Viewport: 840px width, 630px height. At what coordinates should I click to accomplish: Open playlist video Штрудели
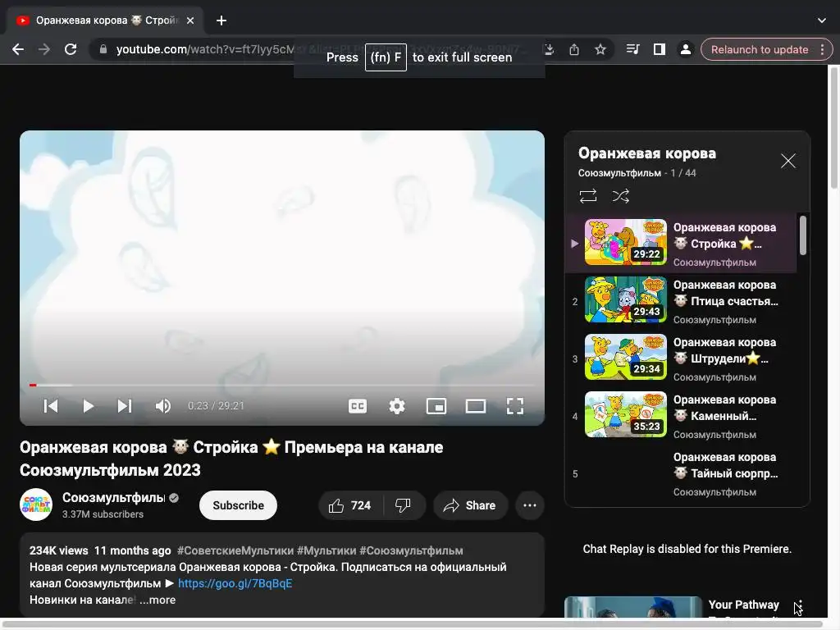682,358
